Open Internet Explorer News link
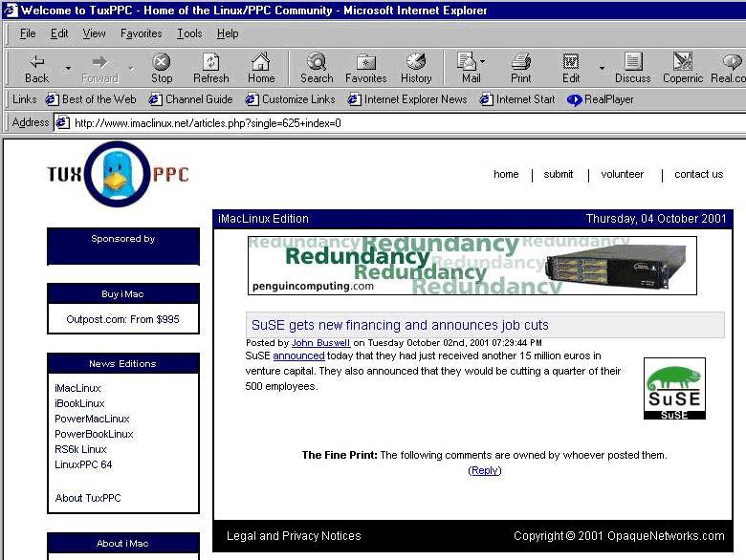 (x=407, y=99)
